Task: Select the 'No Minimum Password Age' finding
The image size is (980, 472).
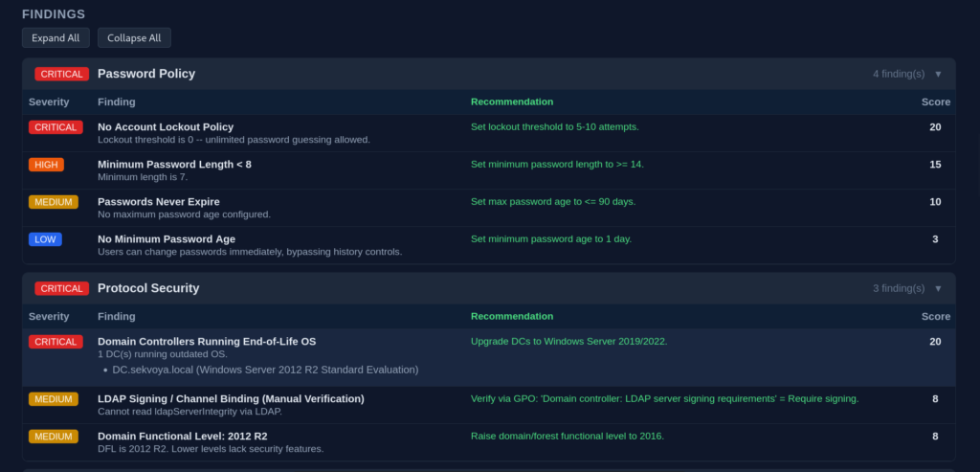Action: pyautogui.click(x=167, y=238)
